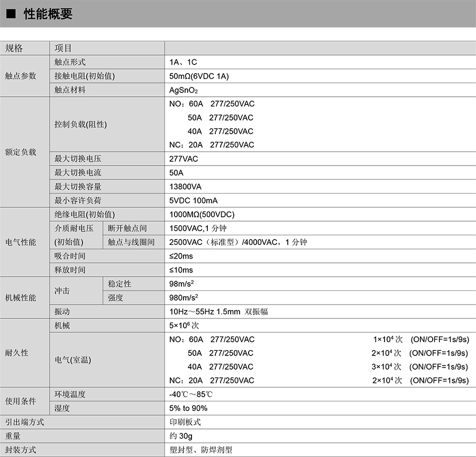Click the AgSnO₂ contact material value
This screenshot has width=476, height=457.
(x=183, y=90)
